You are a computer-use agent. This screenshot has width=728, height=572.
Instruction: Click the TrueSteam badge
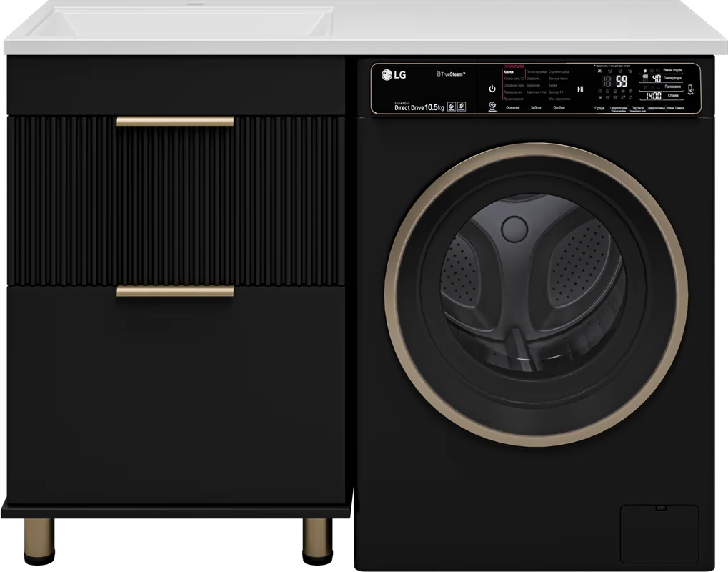[x=451, y=74]
